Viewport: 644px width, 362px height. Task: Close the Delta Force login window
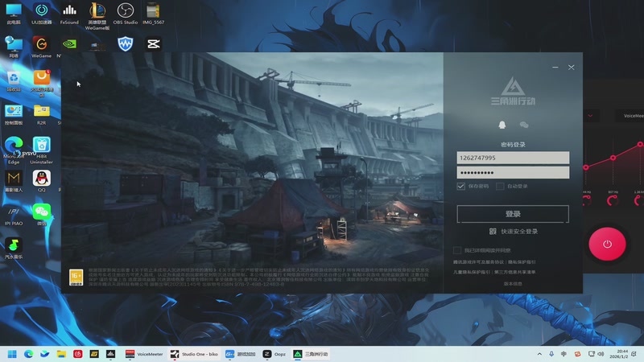[572, 68]
